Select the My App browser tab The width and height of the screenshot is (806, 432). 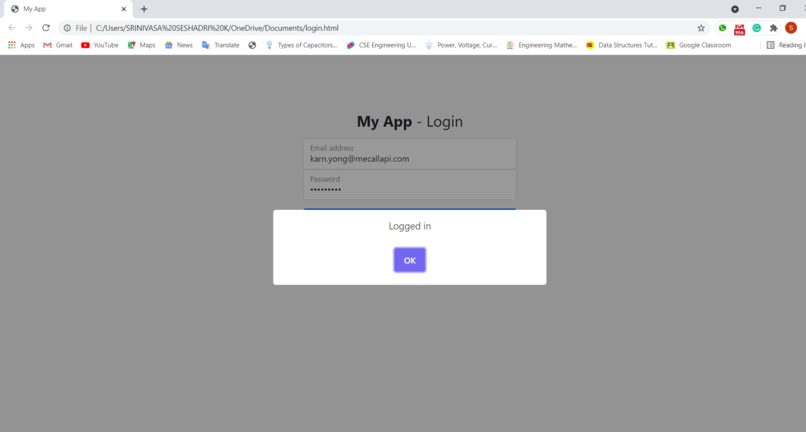point(69,9)
